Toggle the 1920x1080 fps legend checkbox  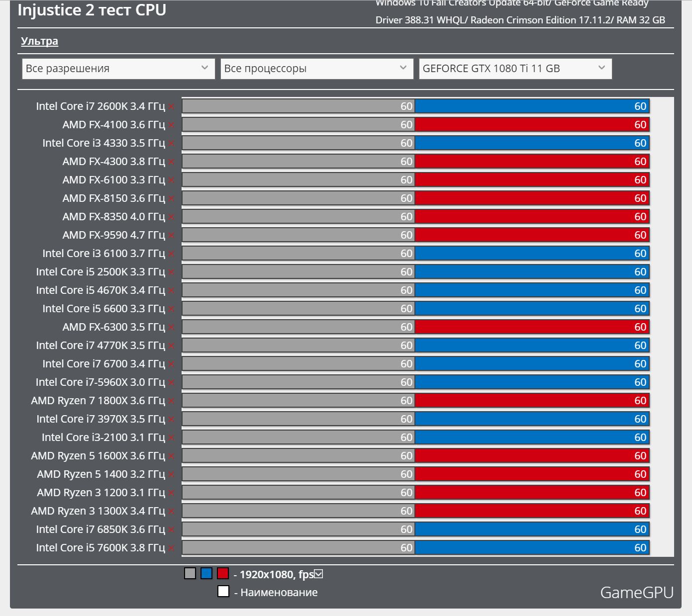[319, 574]
